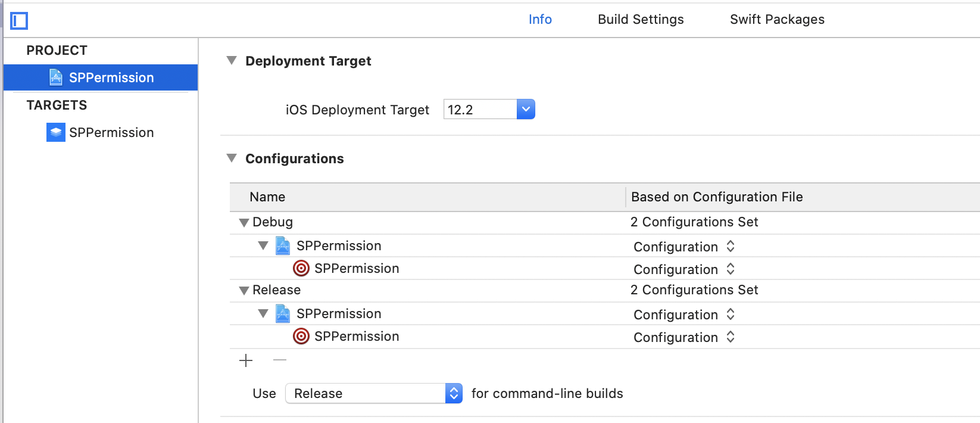The image size is (980, 423).
Task: Collapse the Release configuration row
Action: 244,291
